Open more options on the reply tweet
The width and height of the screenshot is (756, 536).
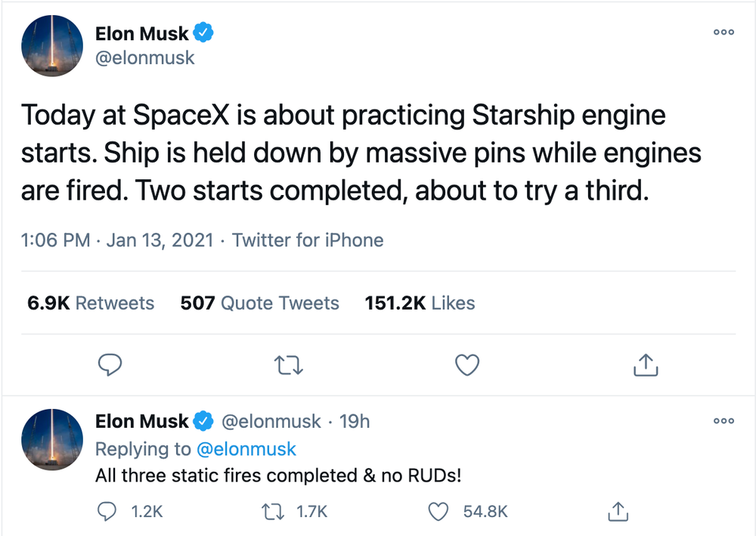pos(723,421)
